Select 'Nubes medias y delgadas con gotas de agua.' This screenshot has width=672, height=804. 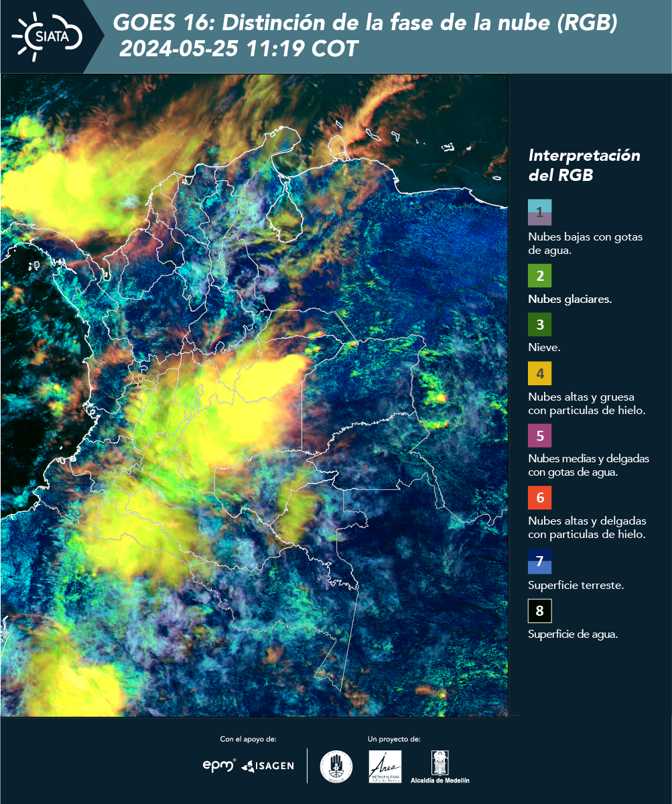(x=588, y=466)
